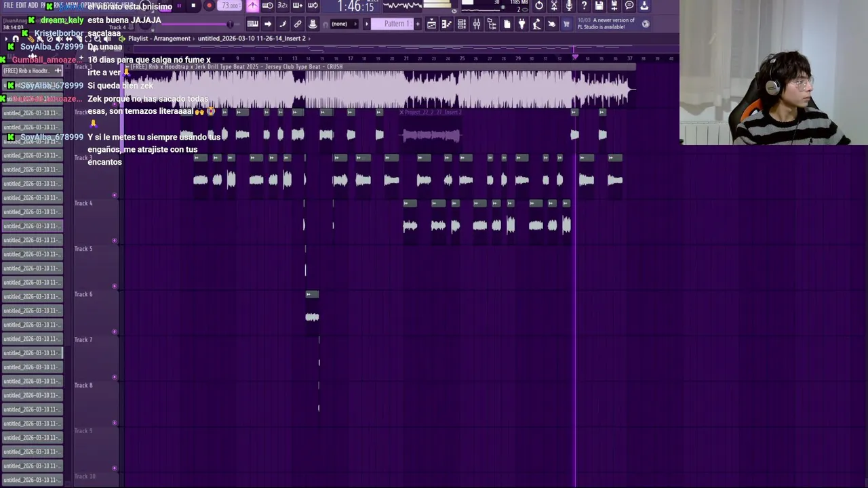
Task: Toggle blend recording overdub
Action: pyautogui.click(x=298, y=5)
